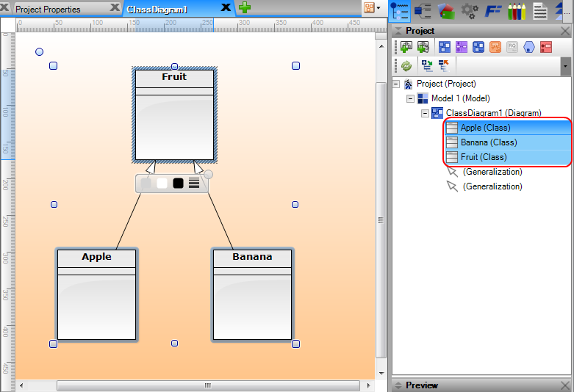The width and height of the screenshot is (574, 392).
Task: Click the line style icon in popup
Action: (x=194, y=184)
